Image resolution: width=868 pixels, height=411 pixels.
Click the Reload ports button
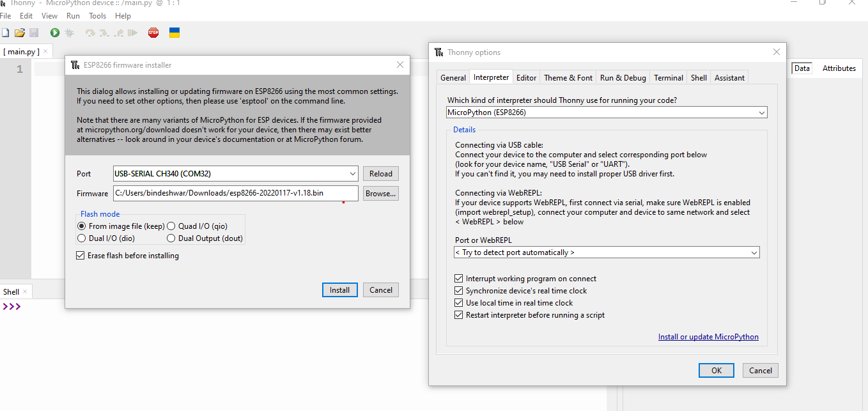click(381, 173)
